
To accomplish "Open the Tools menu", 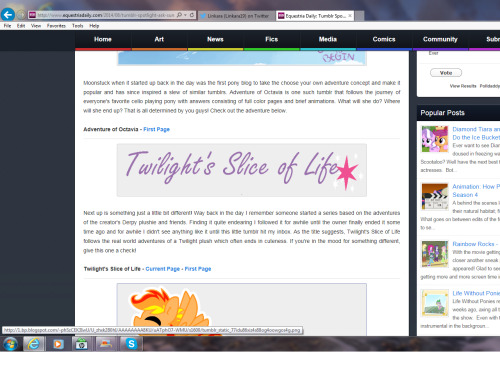I will click(x=77, y=26).
